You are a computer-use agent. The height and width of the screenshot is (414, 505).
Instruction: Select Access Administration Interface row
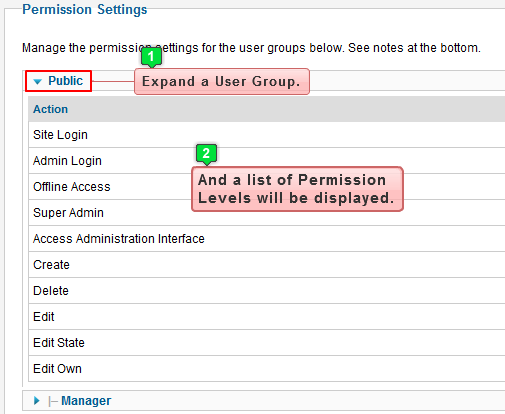(x=267, y=239)
